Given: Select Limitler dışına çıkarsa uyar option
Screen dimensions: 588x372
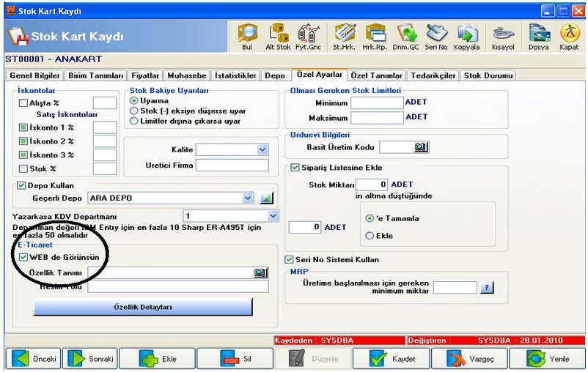Looking at the screenshot, I should point(133,121).
